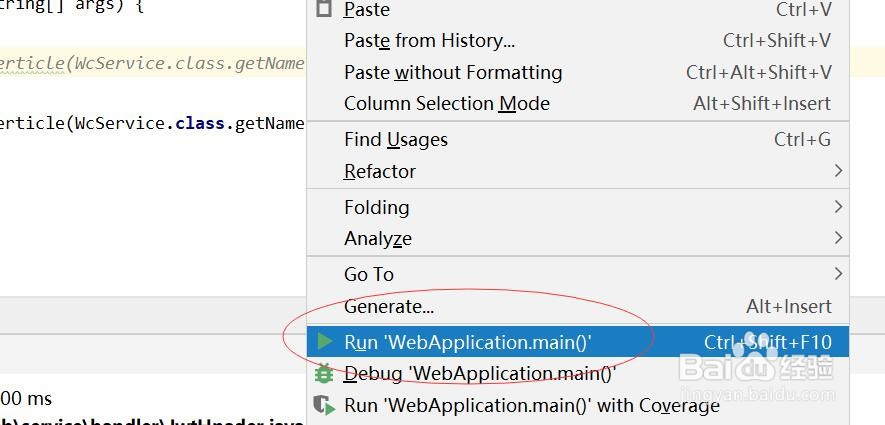Image resolution: width=885 pixels, height=425 pixels.
Task: Choose Paste from History…
Action: pyautogui.click(x=429, y=41)
